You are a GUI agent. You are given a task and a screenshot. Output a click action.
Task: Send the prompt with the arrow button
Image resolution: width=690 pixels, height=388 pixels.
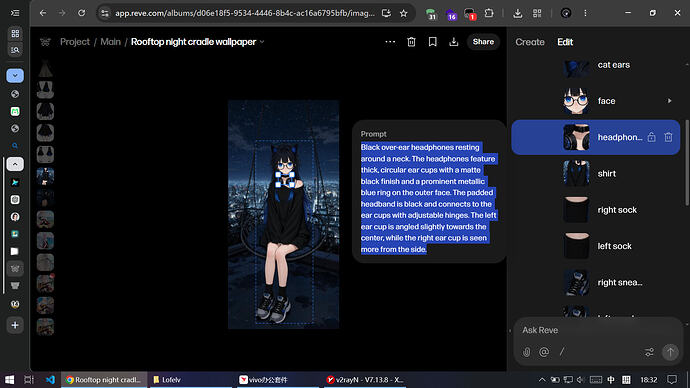tap(670, 352)
